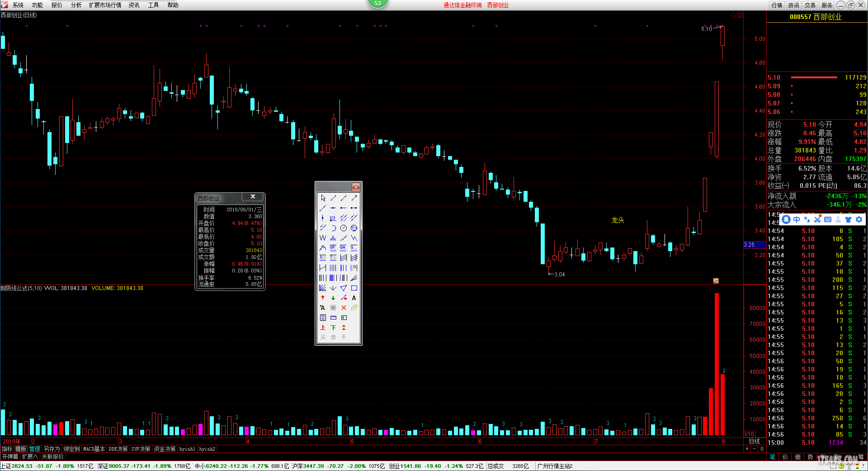
Task: Click the 关联报价 button
Action: pyautogui.click(x=52, y=457)
